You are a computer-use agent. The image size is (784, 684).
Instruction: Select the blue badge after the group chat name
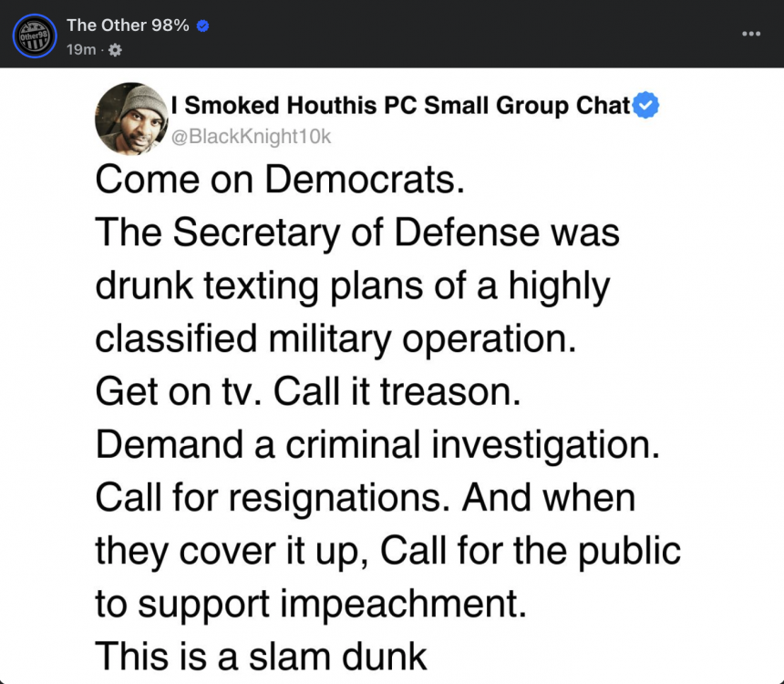tap(645, 105)
